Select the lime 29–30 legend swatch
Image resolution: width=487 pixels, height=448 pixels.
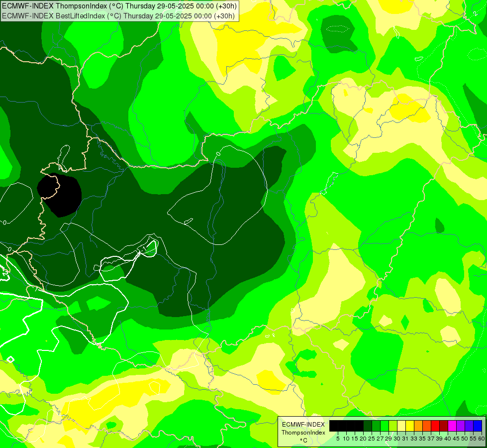pyautogui.click(x=393, y=426)
